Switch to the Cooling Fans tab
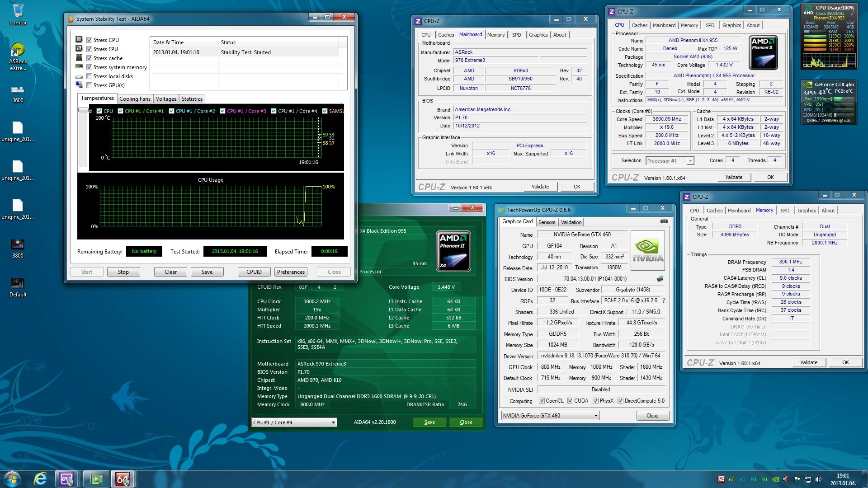 tap(135, 99)
